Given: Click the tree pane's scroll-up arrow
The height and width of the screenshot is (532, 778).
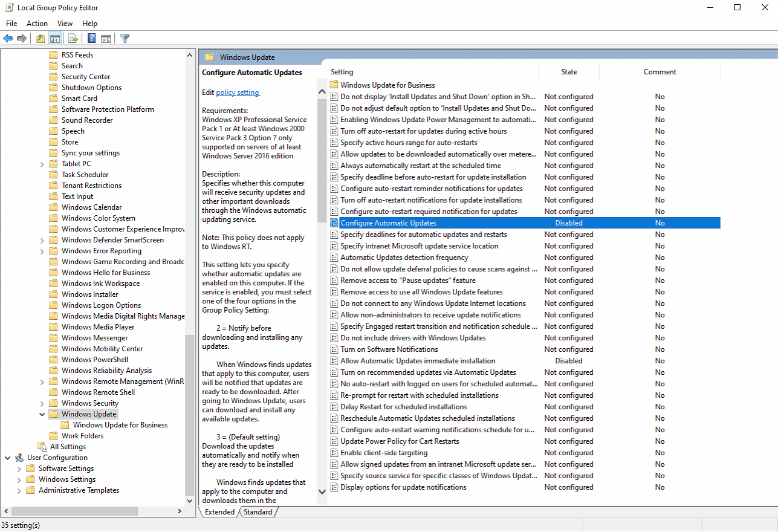Looking at the screenshot, I should (190, 54).
